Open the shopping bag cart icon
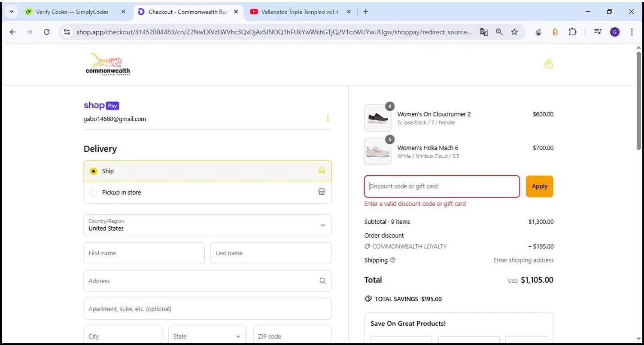The height and width of the screenshot is (345, 644). (549, 64)
